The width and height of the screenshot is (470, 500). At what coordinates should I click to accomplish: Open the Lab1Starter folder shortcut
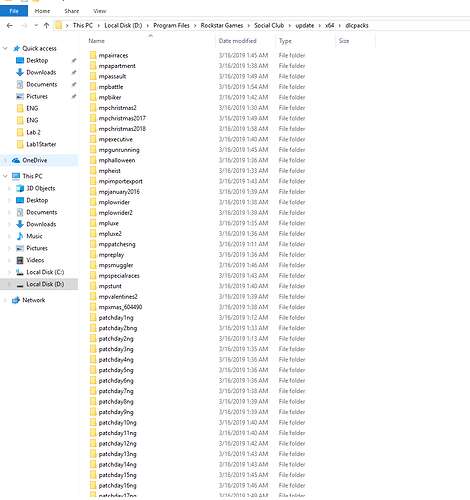tap(41, 144)
